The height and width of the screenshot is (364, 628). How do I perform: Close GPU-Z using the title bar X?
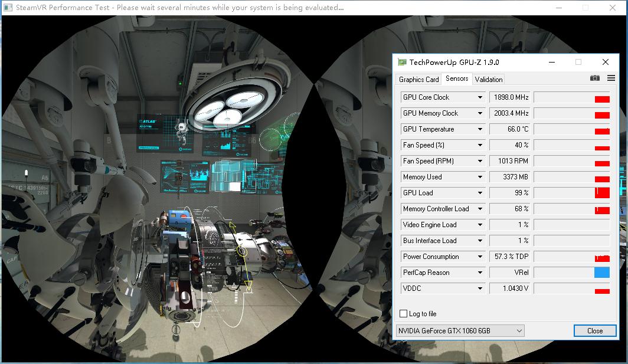pos(605,62)
